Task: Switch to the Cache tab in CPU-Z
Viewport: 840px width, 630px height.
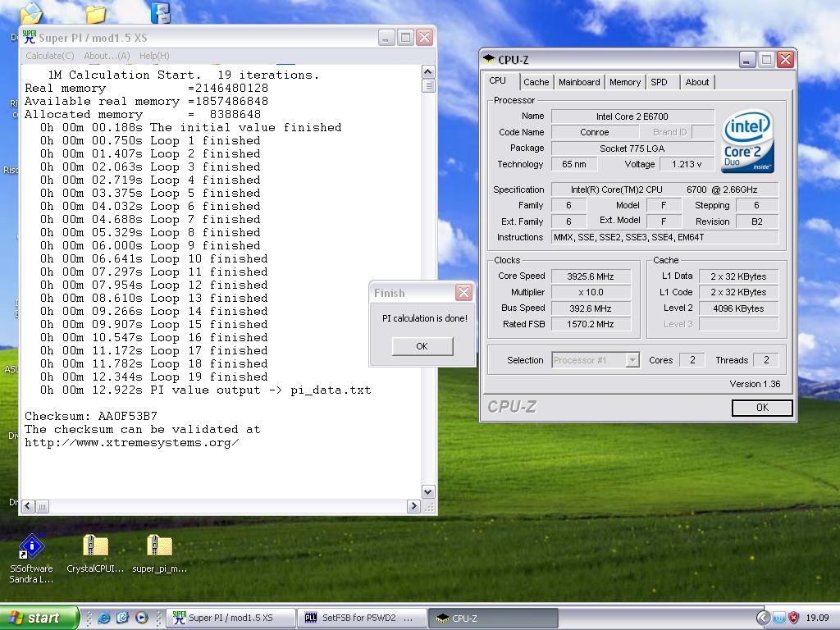Action: 536,82
